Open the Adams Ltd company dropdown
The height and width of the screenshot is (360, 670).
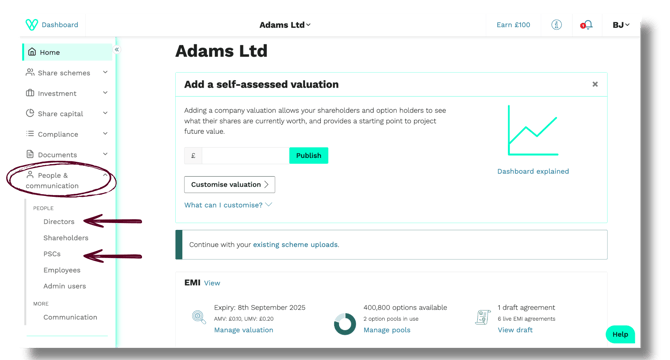[285, 25]
